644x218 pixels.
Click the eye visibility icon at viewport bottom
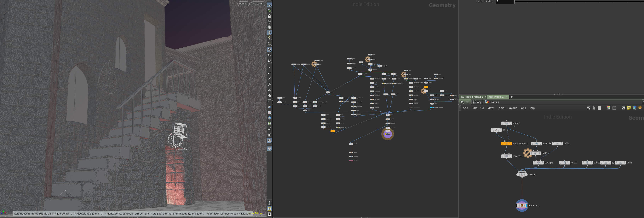[x=269, y=214]
